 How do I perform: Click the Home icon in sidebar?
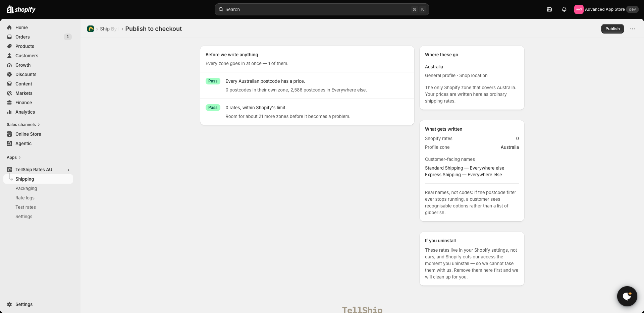click(x=9, y=27)
